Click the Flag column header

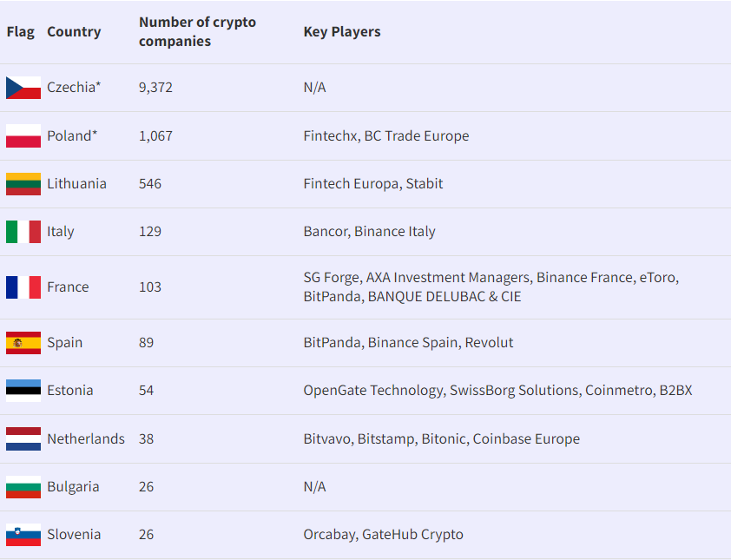pyautogui.click(x=21, y=32)
